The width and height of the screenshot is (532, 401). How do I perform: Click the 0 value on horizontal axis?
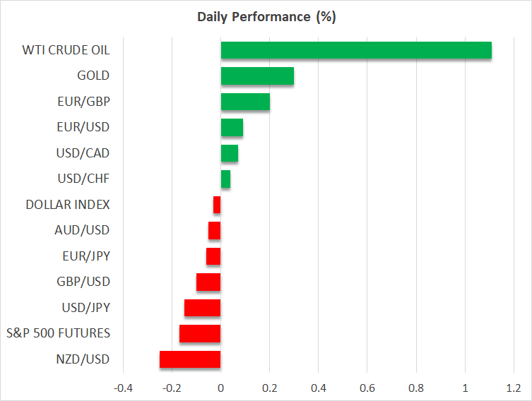click(x=220, y=388)
